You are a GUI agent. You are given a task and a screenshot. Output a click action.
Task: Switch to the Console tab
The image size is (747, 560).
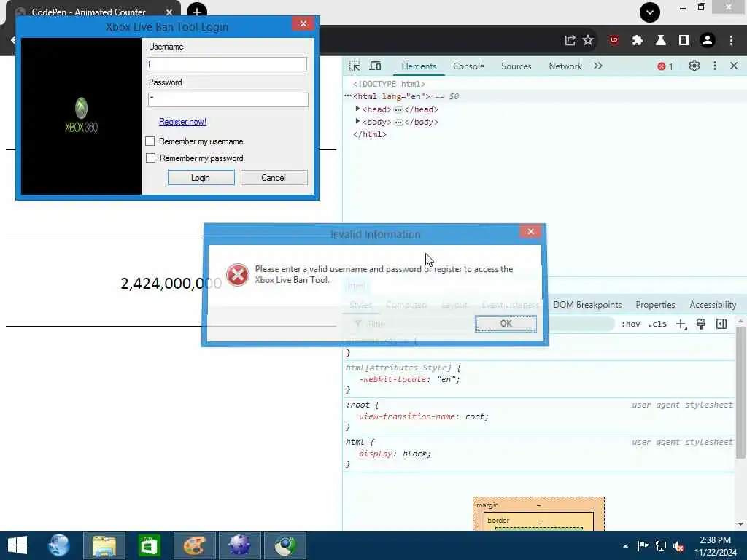469,66
